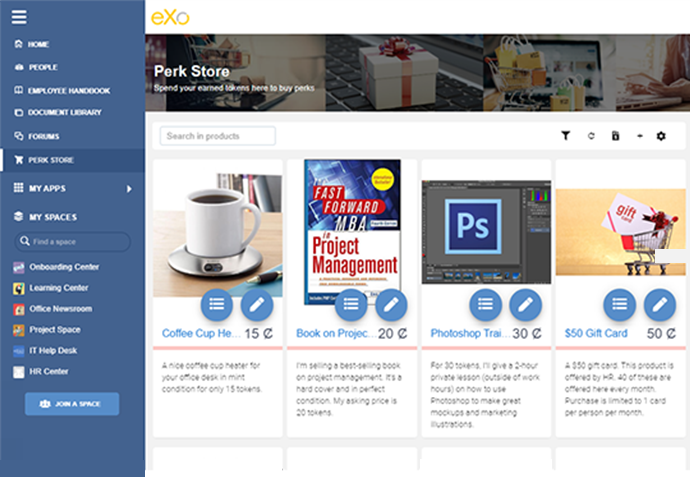Click the Fast Forward MBA book cover
This screenshot has width=690, height=477.
click(352, 231)
